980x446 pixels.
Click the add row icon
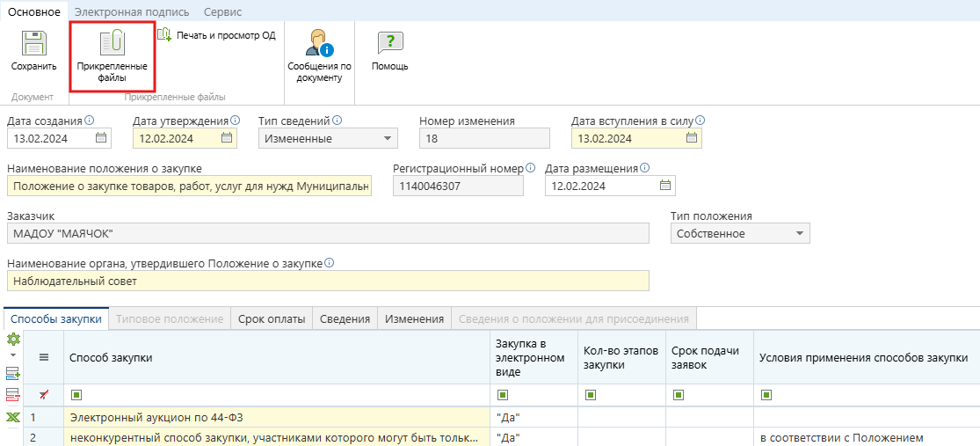(x=13, y=374)
